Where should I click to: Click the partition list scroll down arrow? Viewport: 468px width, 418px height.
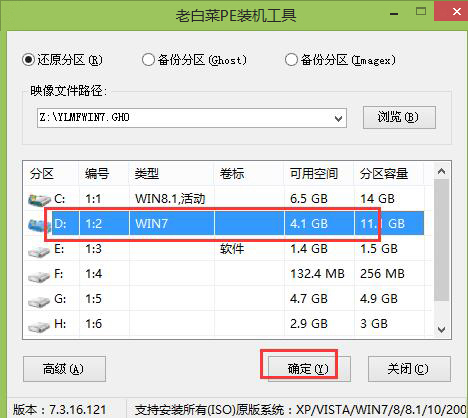(x=442, y=330)
